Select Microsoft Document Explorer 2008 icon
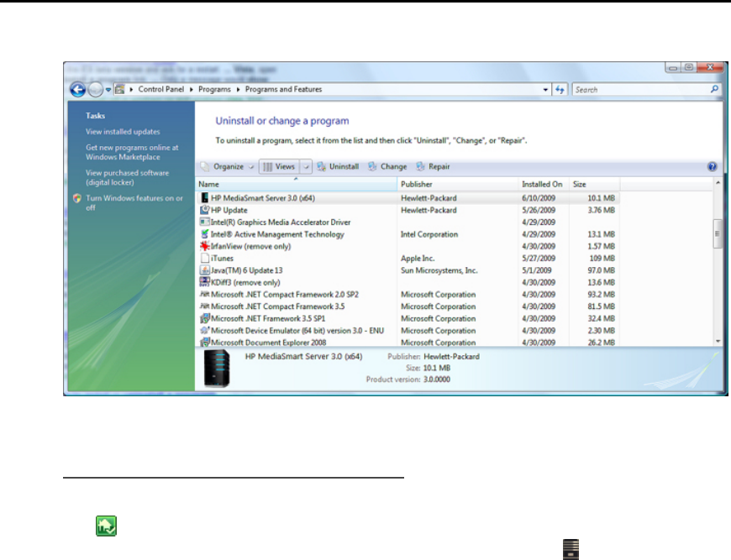Image resolution: width=731 pixels, height=560 pixels. (x=204, y=343)
